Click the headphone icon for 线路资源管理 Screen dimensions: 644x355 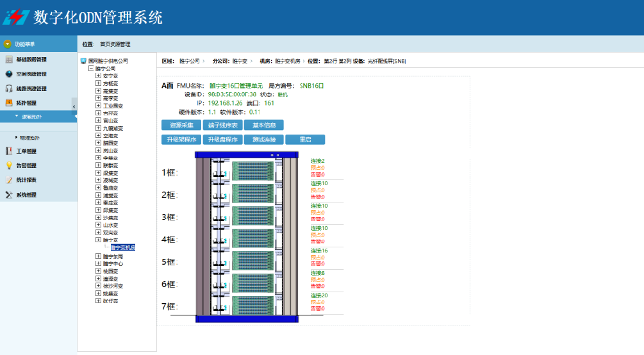tap(9, 88)
